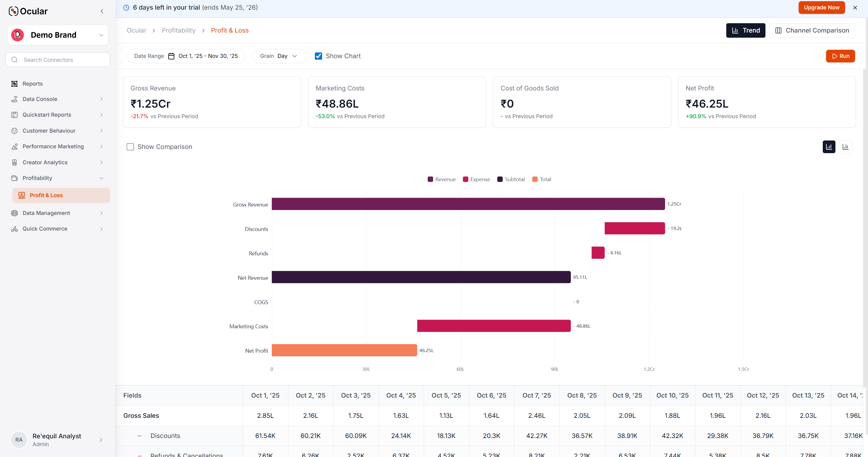This screenshot has height=457, width=868.
Task: Toggle Expense series in chart legend
Action: (x=477, y=179)
